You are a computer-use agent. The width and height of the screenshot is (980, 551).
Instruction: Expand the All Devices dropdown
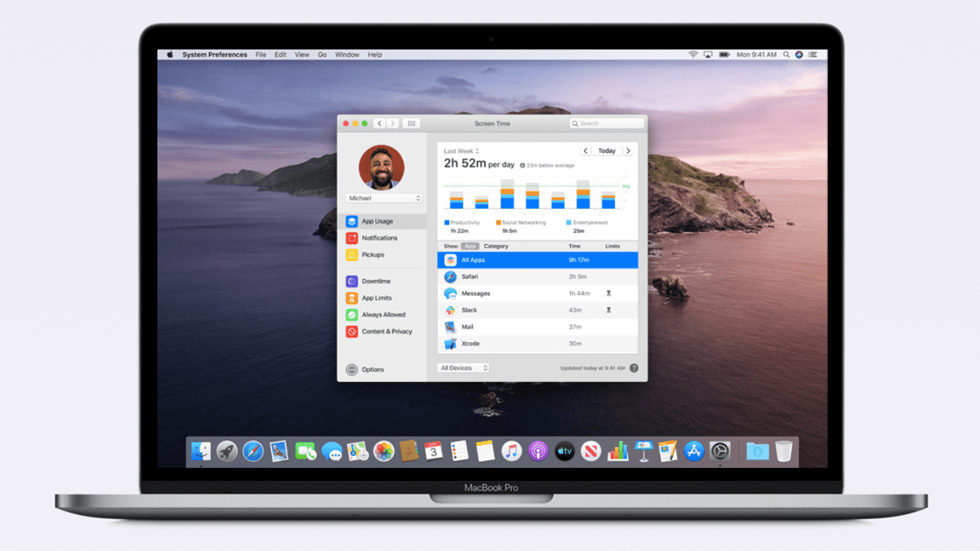463,368
